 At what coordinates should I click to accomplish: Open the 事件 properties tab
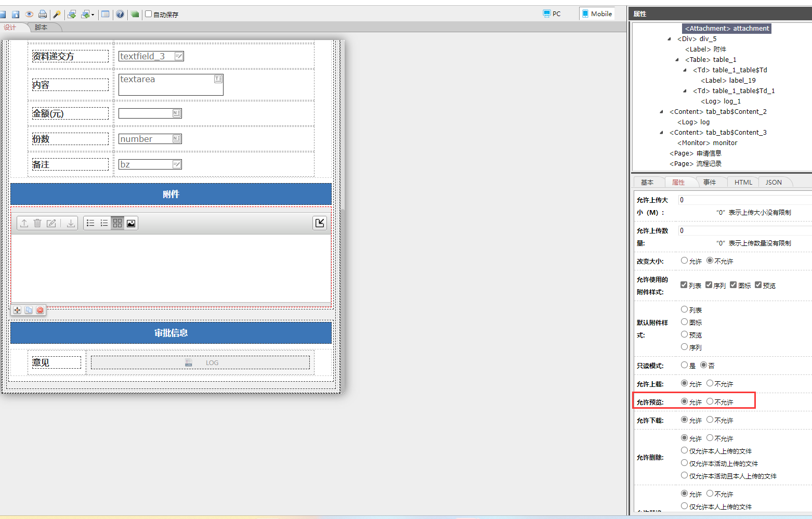click(710, 183)
